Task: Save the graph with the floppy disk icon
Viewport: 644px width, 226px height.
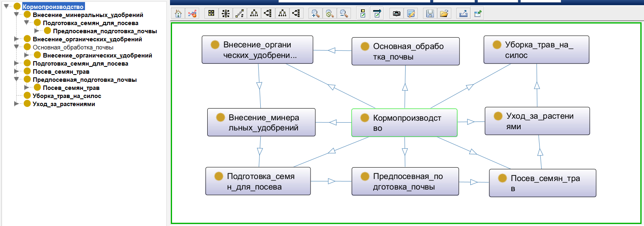Action: (x=430, y=14)
